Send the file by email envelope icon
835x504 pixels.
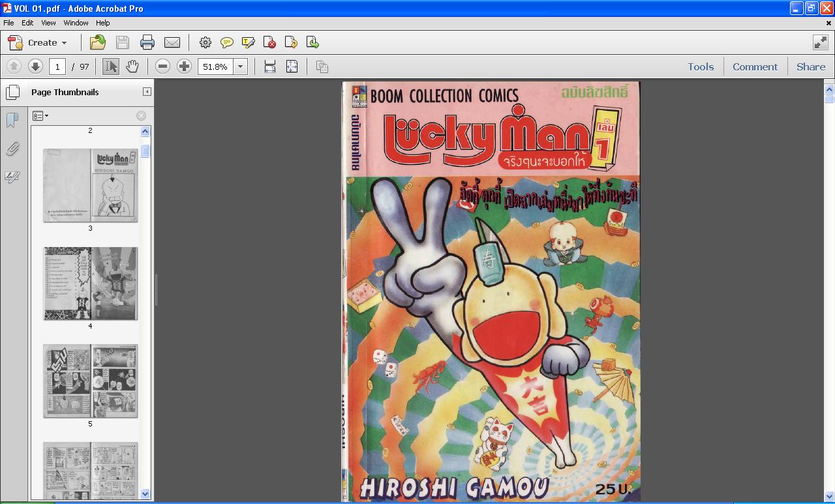tap(172, 42)
